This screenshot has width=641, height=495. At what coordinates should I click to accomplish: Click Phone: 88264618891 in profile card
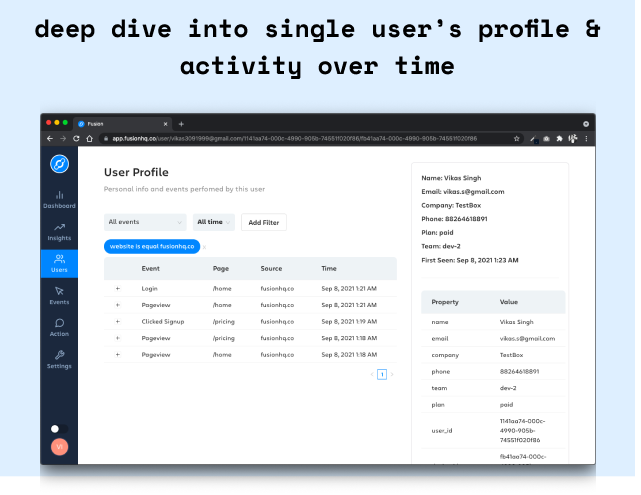click(x=454, y=220)
